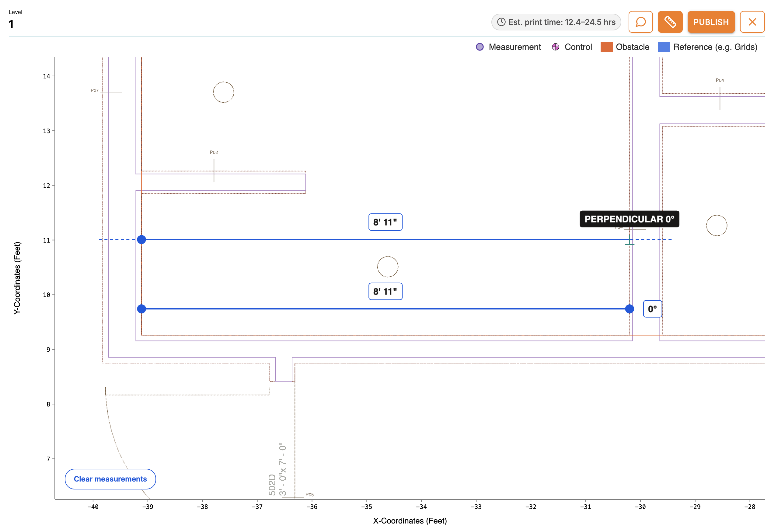Image resolution: width=771 pixels, height=532 pixels.
Task: Click the 502D door label text
Action: pos(272,485)
